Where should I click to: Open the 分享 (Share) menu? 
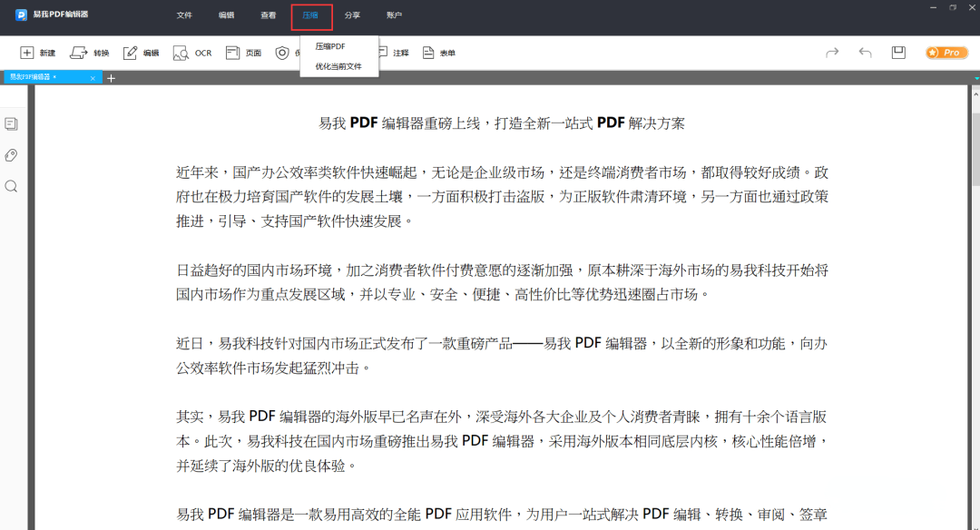352,15
